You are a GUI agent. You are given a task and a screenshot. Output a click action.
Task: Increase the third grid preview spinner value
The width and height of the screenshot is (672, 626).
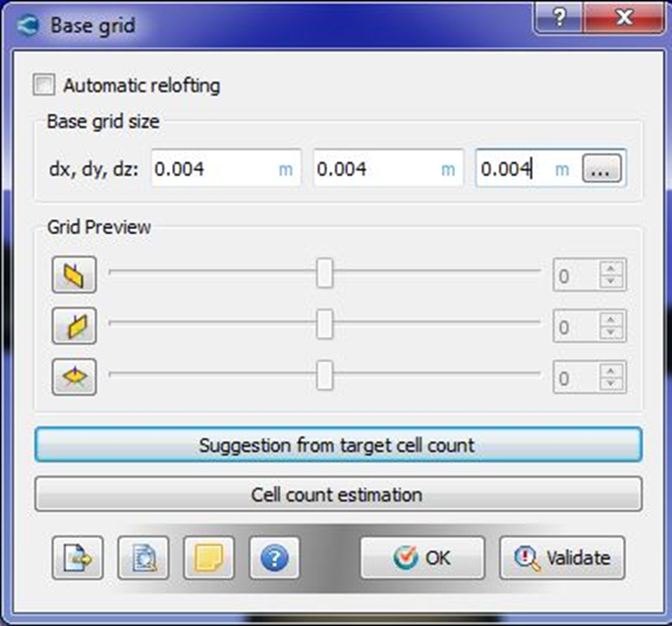tap(611, 370)
